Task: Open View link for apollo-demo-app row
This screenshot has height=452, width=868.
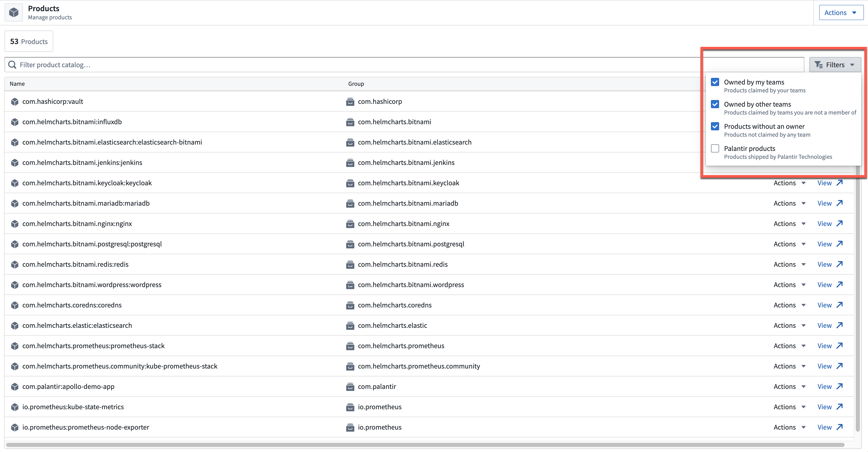Action: pos(830,387)
